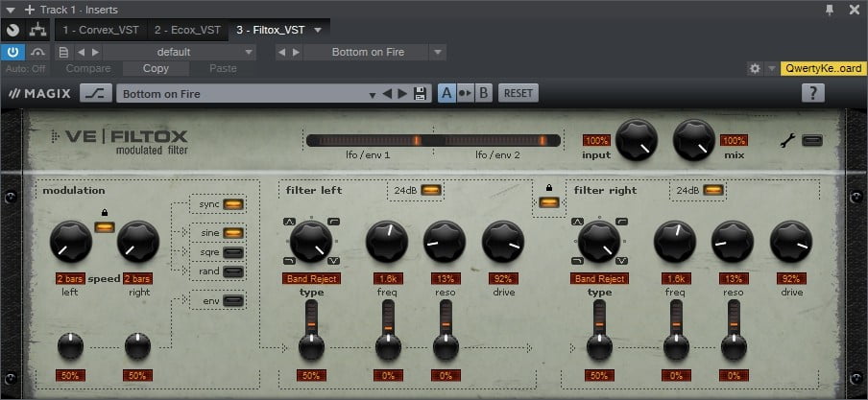Click the left speed knob
Viewport: 868px width, 400px height.
point(71,241)
